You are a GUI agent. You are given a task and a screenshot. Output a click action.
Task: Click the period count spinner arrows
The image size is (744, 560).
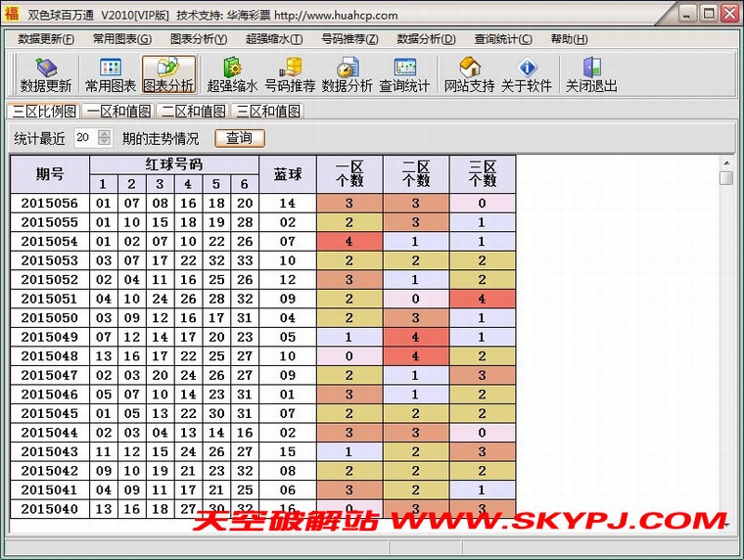[x=105, y=138]
